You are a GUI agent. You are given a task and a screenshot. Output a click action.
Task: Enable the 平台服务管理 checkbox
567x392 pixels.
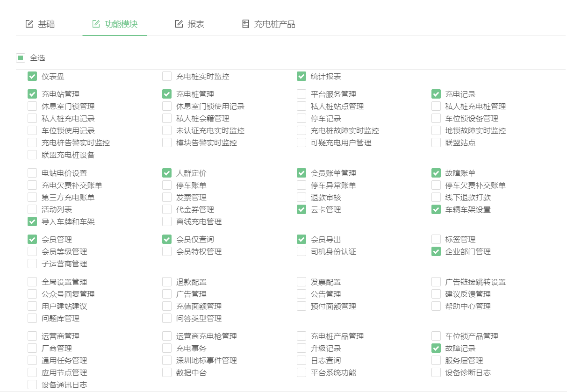(x=301, y=93)
